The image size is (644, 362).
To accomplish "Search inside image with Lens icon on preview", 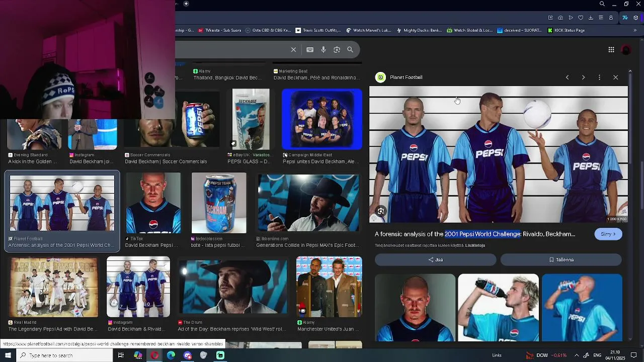I will pos(381,212).
